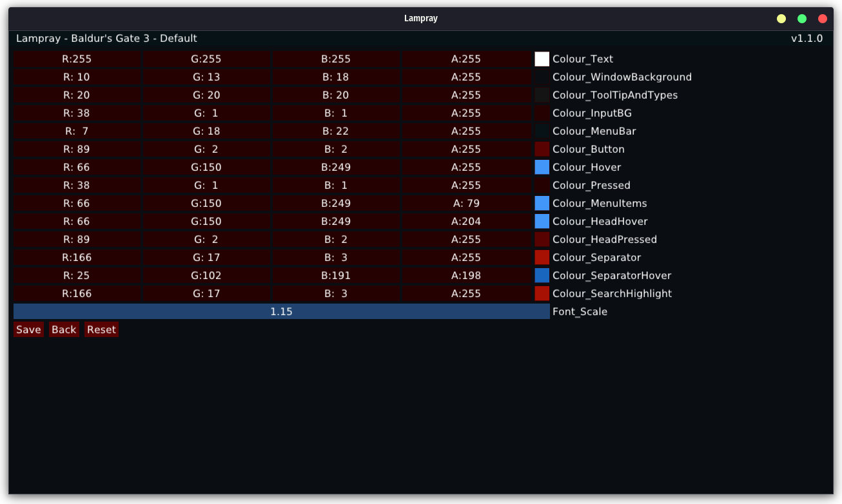Click the Save button
Viewport: 842px width, 504px height.
[28, 329]
